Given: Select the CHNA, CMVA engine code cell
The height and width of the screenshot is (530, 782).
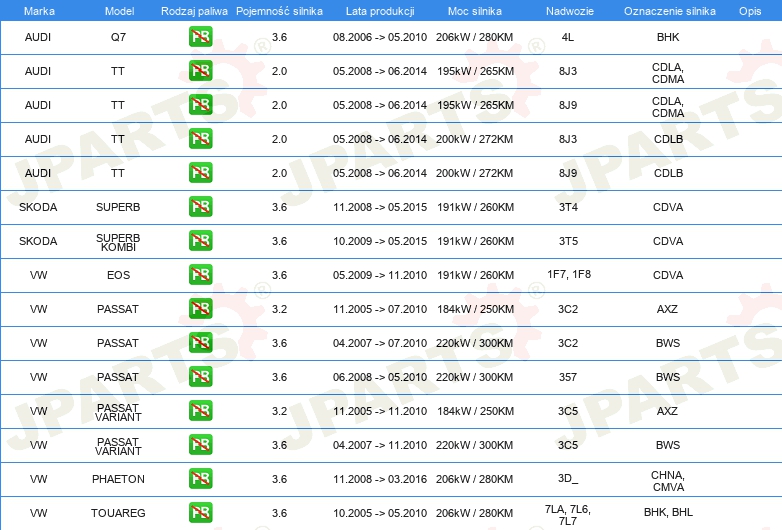Looking at the screenshot, I should [668, 481].
